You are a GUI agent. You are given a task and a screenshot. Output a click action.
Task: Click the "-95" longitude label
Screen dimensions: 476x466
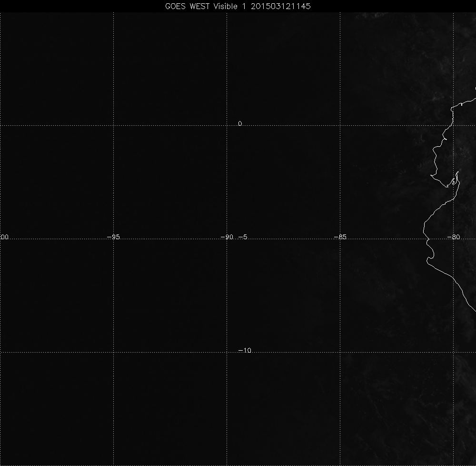pos(113,237)
